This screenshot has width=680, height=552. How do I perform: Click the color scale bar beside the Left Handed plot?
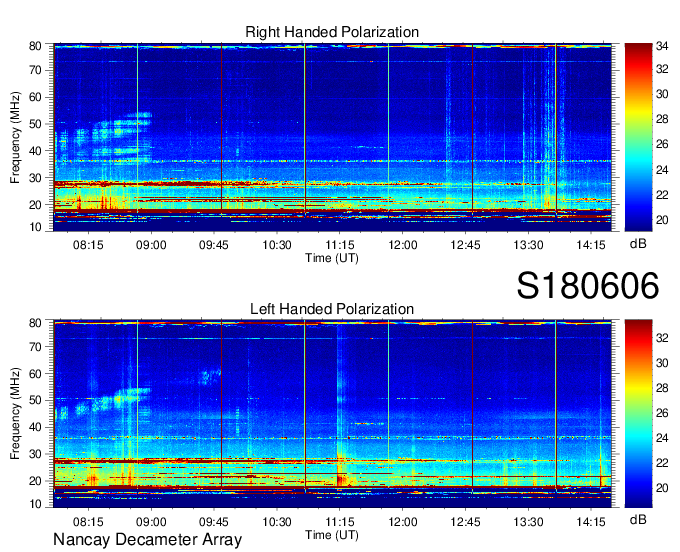click(638, 414)
